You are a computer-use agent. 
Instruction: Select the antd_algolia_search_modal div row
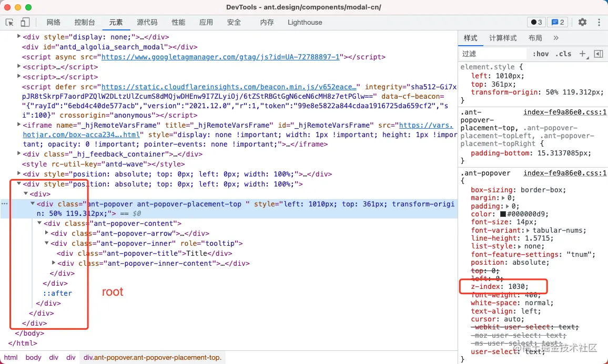coord(110,47)
